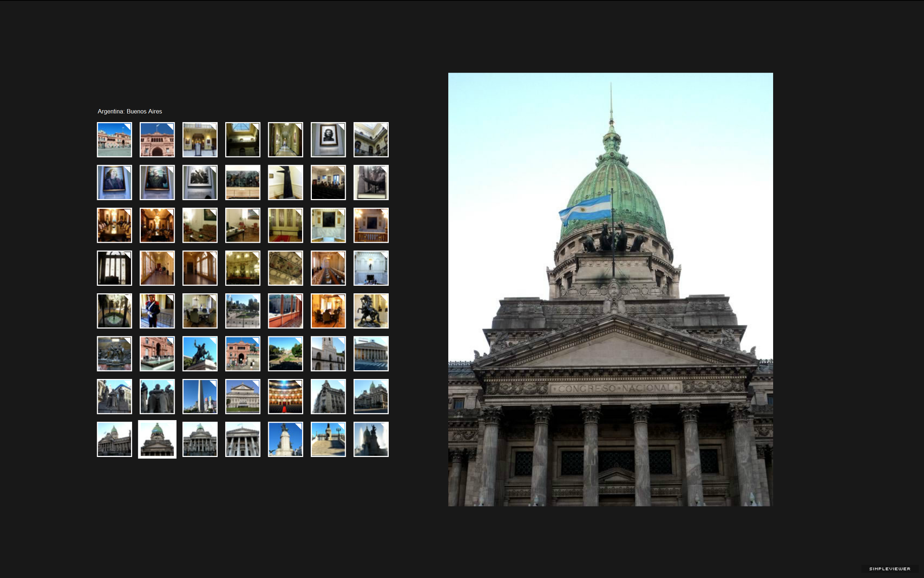
Task: Select close-up of seated stone figures thumbnail
Action: [x=157, y=396]
